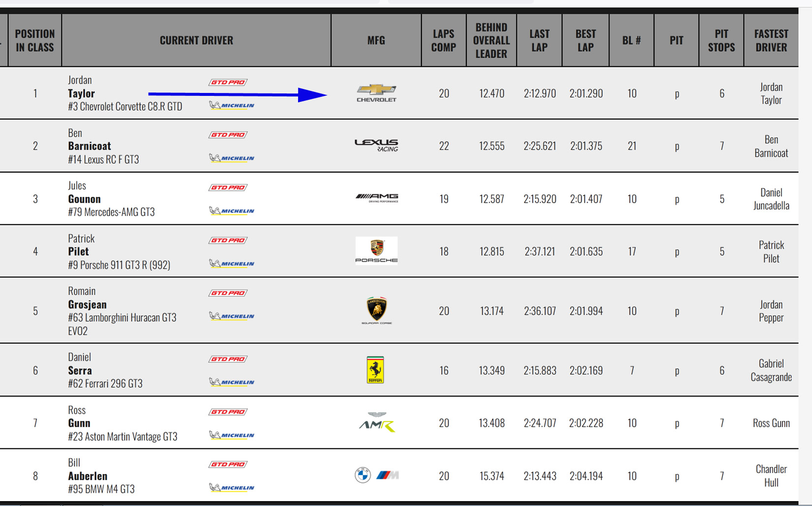Click GTD PRO badge in Jordan Taylor row
The image size is (812, 506).
pyautogui.click(x=228, y=82)
